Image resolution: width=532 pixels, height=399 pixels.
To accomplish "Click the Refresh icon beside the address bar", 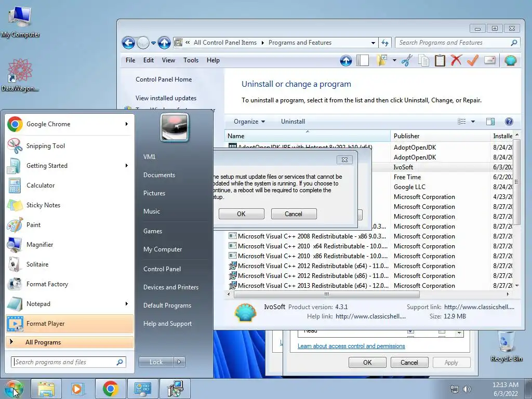I will [x=385, y=43].
